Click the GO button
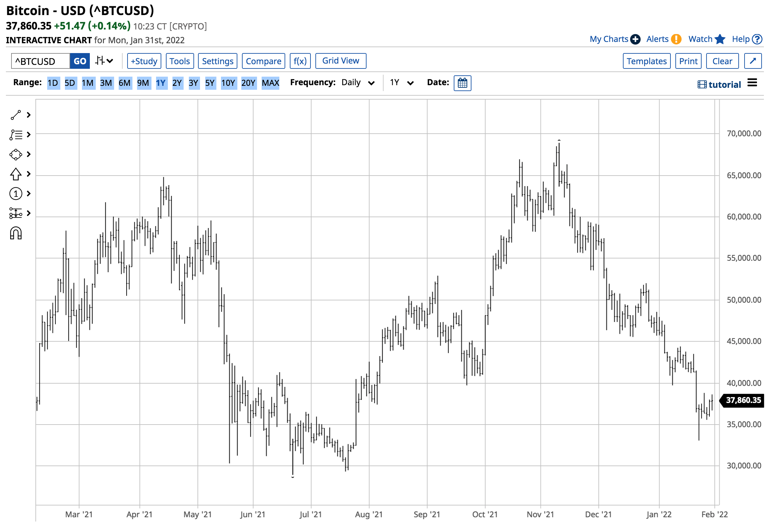 [80, 61]
